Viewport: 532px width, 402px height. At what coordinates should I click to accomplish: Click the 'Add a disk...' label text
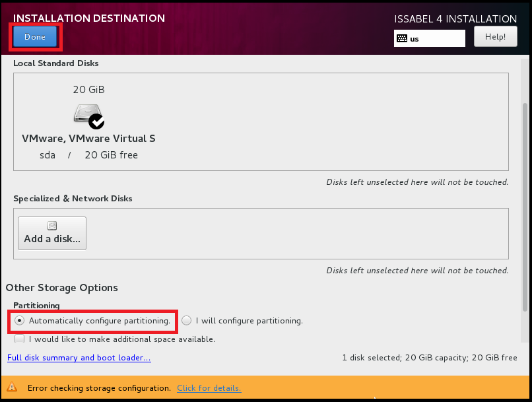click(52, 239)
